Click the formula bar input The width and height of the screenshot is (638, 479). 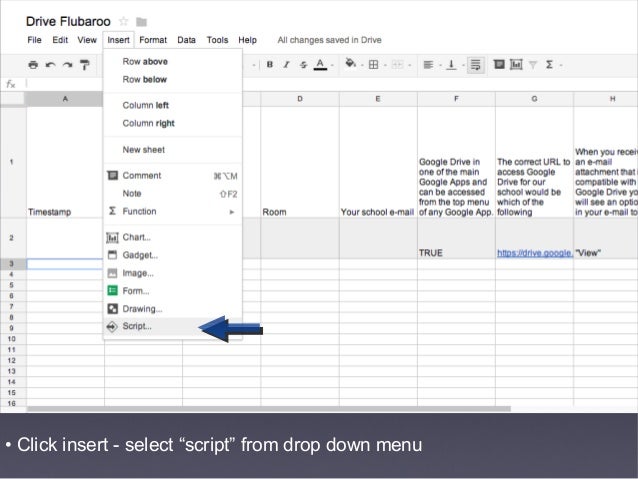(330, 84)
